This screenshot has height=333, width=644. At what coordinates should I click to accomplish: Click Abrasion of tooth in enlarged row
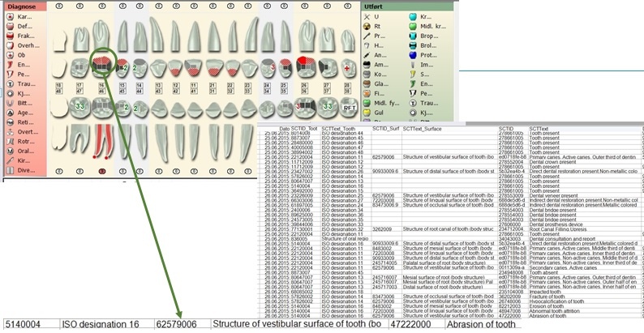tap(480, 324)
